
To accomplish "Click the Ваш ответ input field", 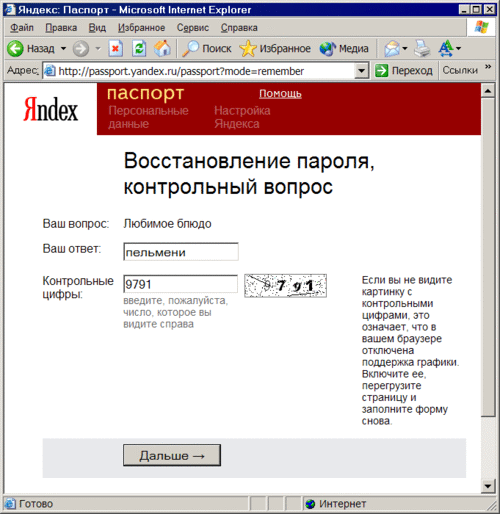I will tap(181, 252).
